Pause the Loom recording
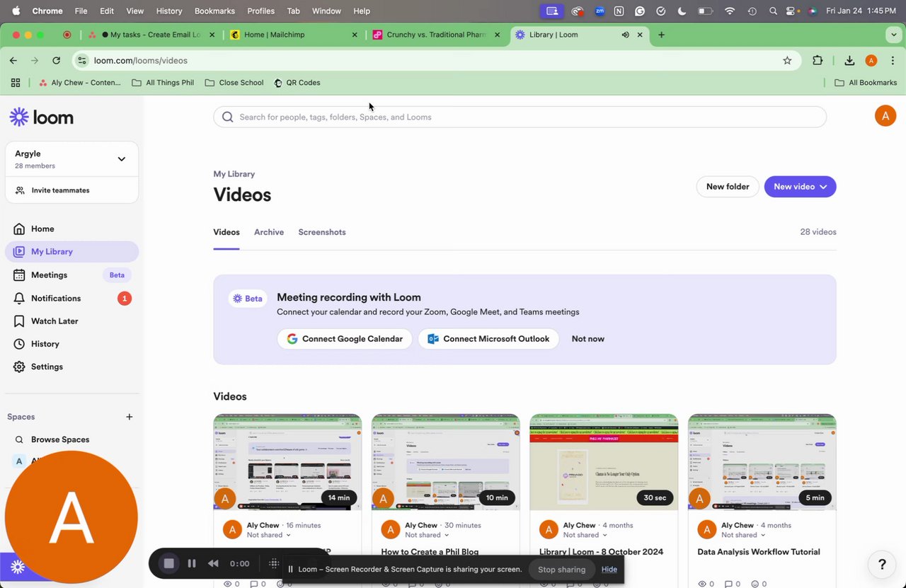This screenshot has height=588, width=906. click(x=191, y=563)
